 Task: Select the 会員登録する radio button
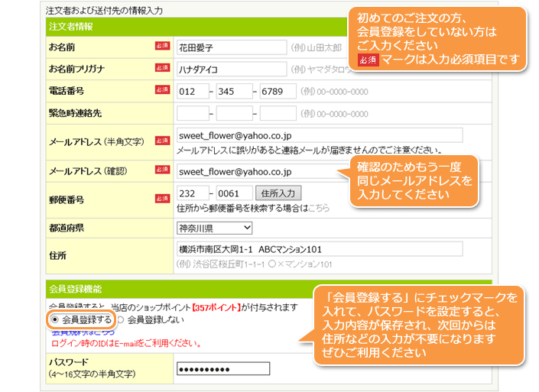coord(54,319)
